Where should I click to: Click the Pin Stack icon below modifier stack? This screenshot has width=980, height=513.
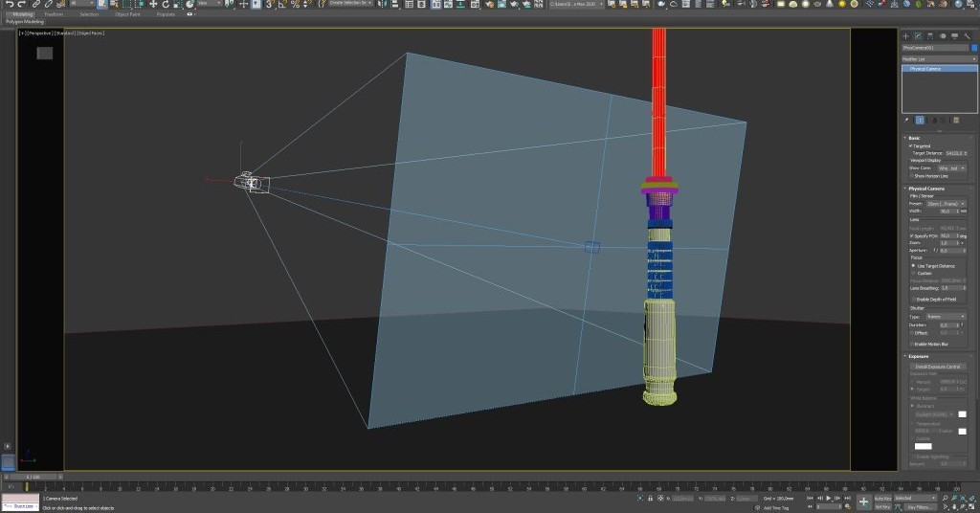pos(906,121)
